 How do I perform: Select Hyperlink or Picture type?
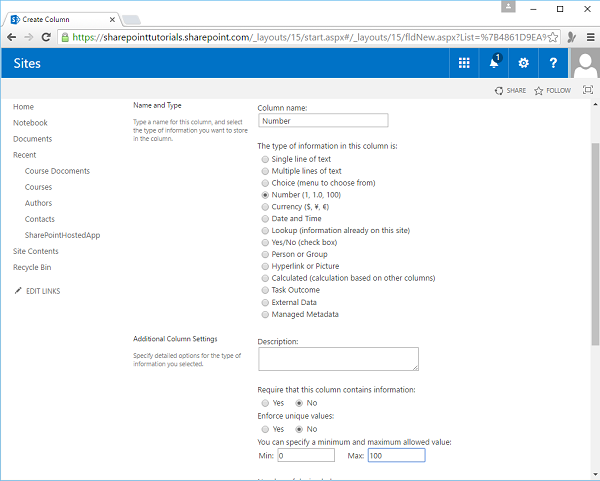265,266
